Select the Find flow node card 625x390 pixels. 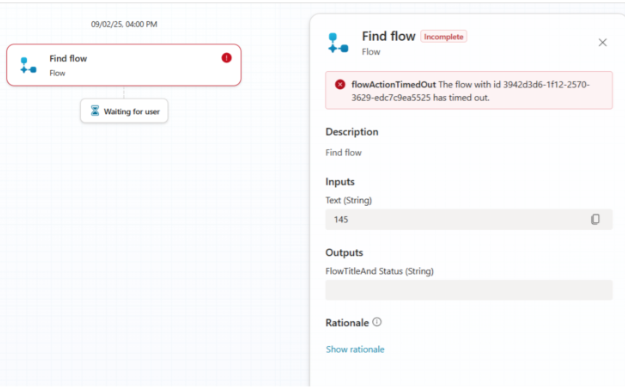click(124, 65)
